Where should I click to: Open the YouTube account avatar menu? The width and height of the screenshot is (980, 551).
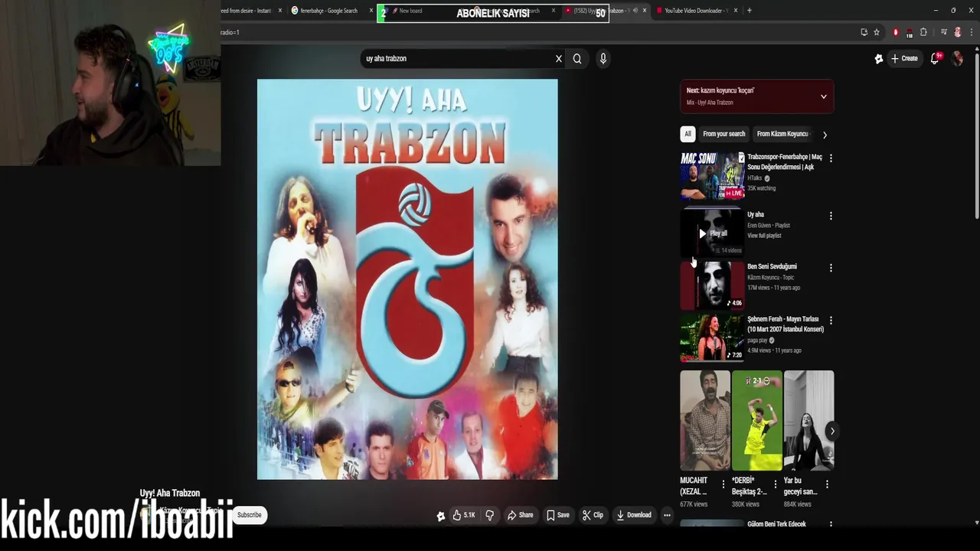point(957,58)
